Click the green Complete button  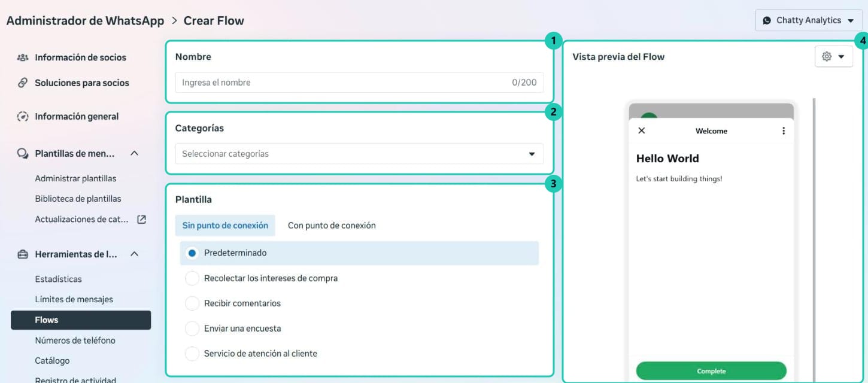(711, 371)
